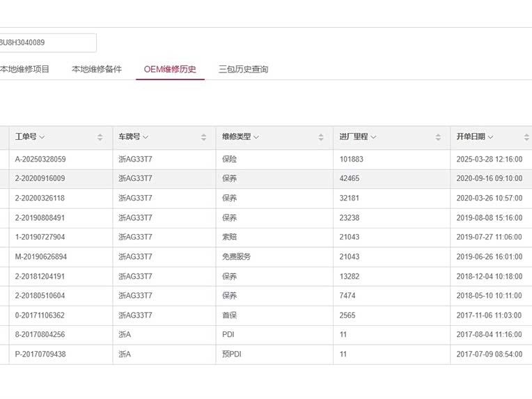Sort by 维修类型 column sort arrows

click(320, 137)
